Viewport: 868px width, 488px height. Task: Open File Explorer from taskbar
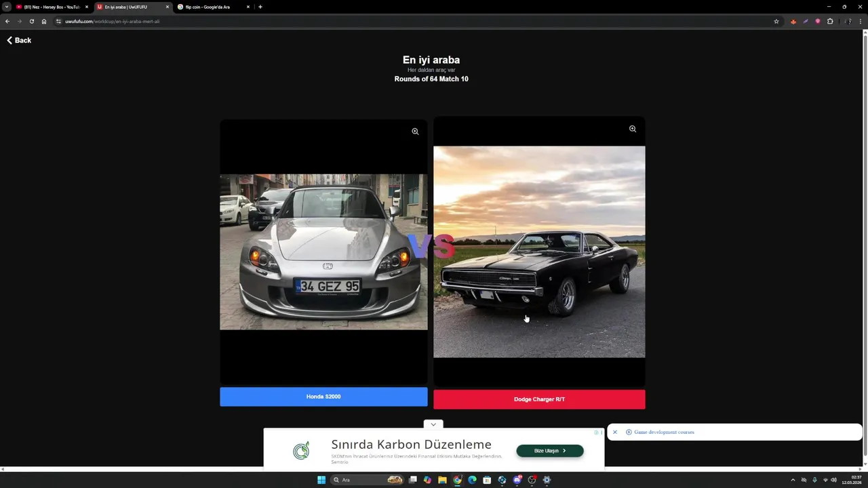[x=442, y=480]
